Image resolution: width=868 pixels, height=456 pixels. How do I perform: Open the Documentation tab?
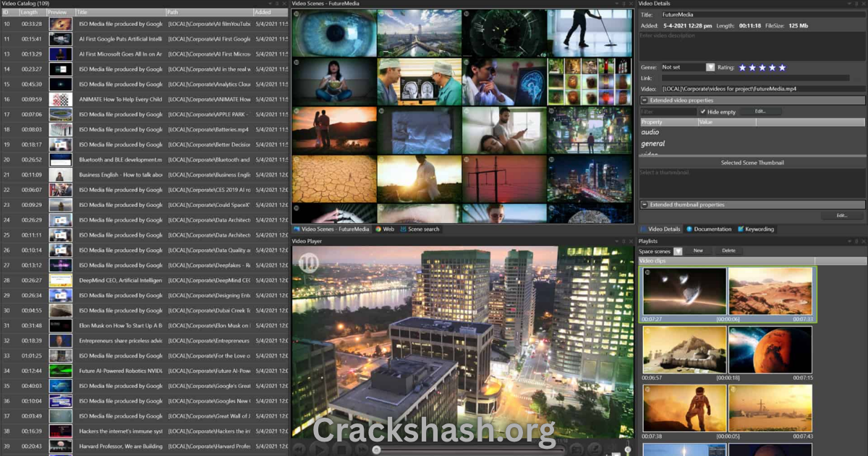pyautogui.click(x=709, y=229)
